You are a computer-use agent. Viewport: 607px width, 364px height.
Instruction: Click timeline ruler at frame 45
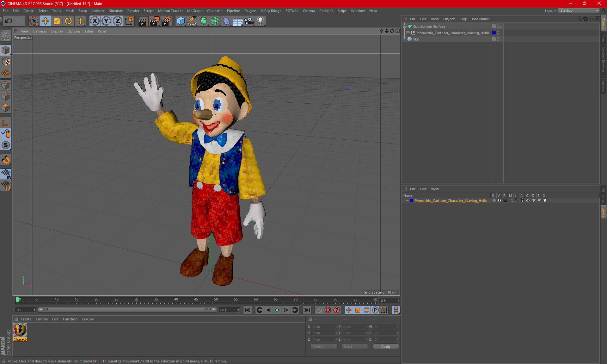tap(196, 300)
